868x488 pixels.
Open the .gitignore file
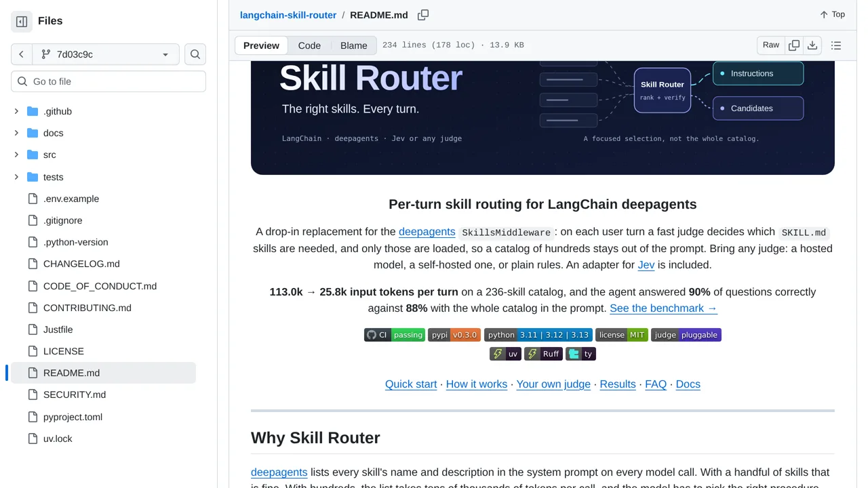[x=63, y=220]
